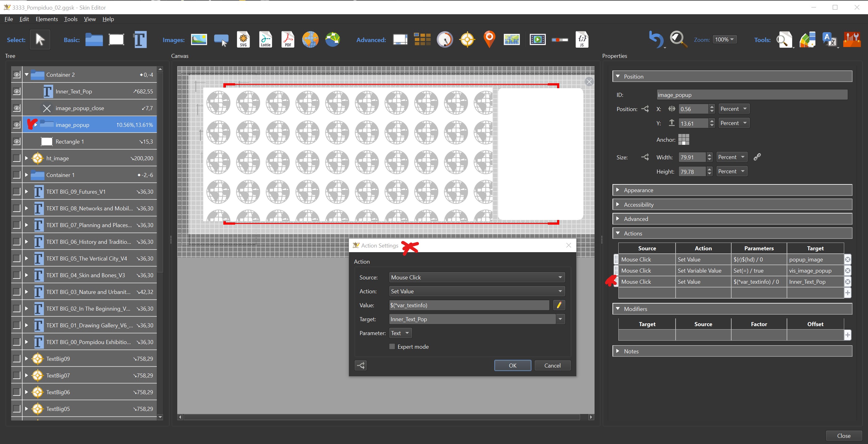
Task: Add a new action with plus button
Action: tap(848, 293)
